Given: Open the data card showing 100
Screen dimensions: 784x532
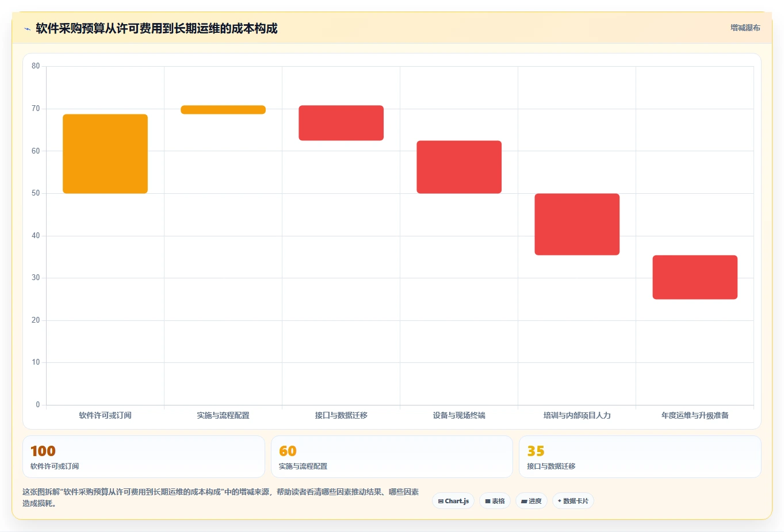Looking at the screenshot, I should 144,457.
